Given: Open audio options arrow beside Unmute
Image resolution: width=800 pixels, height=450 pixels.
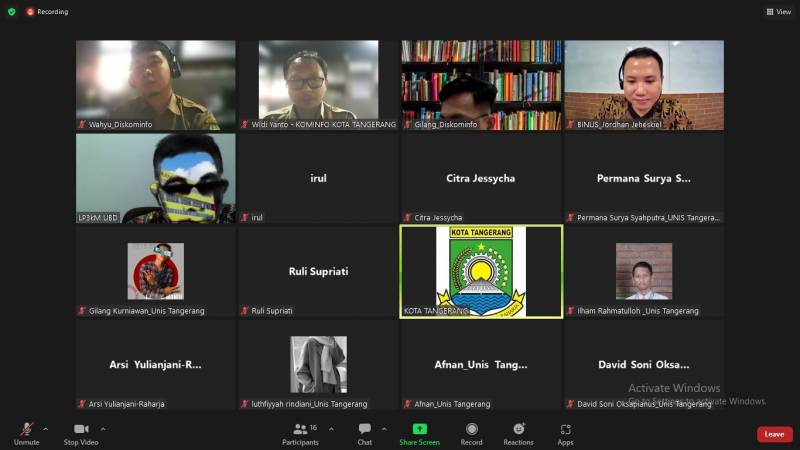Looking at the screenshot, I should click(45, 429).
